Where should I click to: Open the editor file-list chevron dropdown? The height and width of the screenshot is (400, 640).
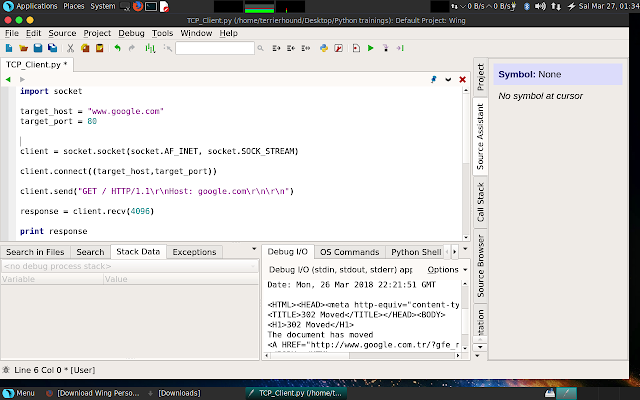tap(448, 79)
